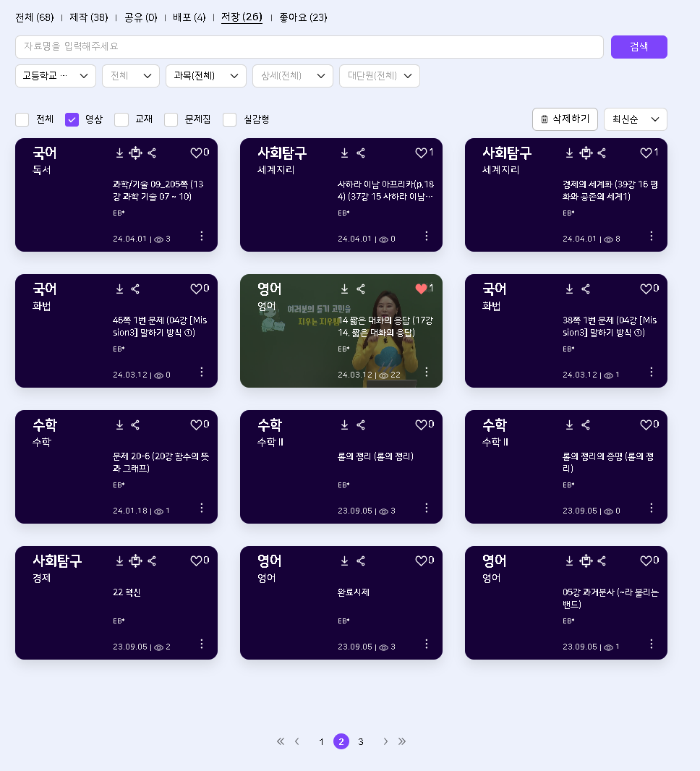This screenshot has height=771, width=700.
Task: Share the 문제 20-6 수학 card
Action: pos(135,425)
